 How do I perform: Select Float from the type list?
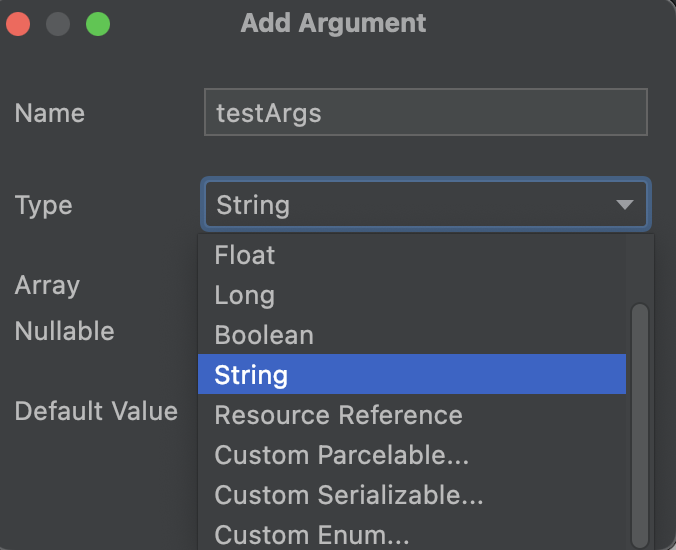tap(245, 255)
